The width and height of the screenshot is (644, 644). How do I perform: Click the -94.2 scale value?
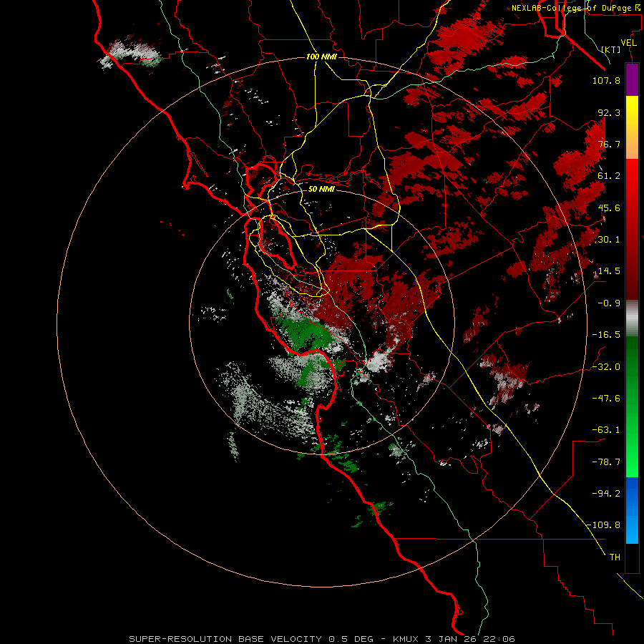tap(606, 494)
